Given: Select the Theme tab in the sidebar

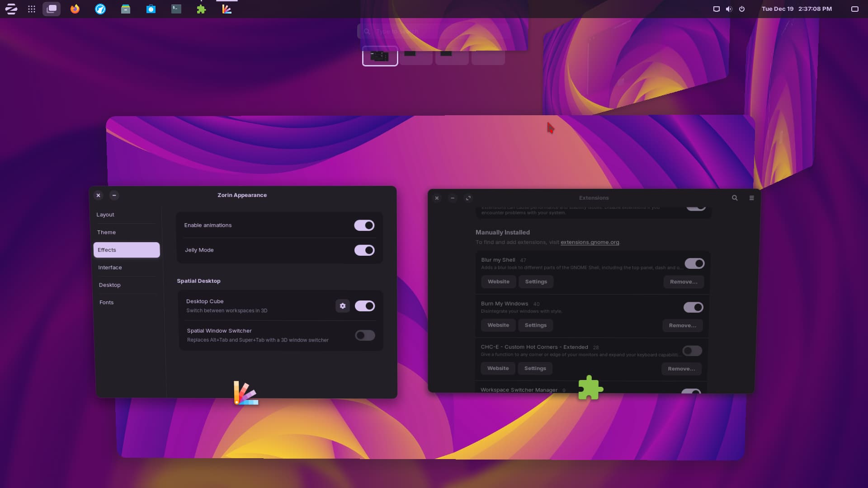Looking at the screenshot, I should pyautogui.click(x=107, y=232).
